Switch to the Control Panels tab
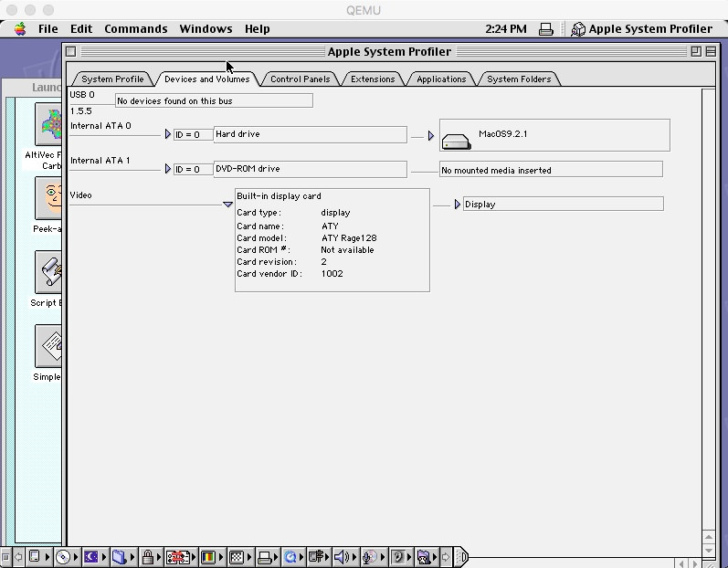728x568 pixels. 300,79
